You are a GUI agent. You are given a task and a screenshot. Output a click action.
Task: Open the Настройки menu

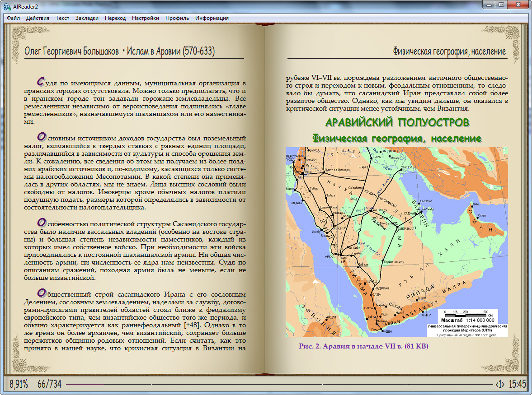click(x=145, y=18)
